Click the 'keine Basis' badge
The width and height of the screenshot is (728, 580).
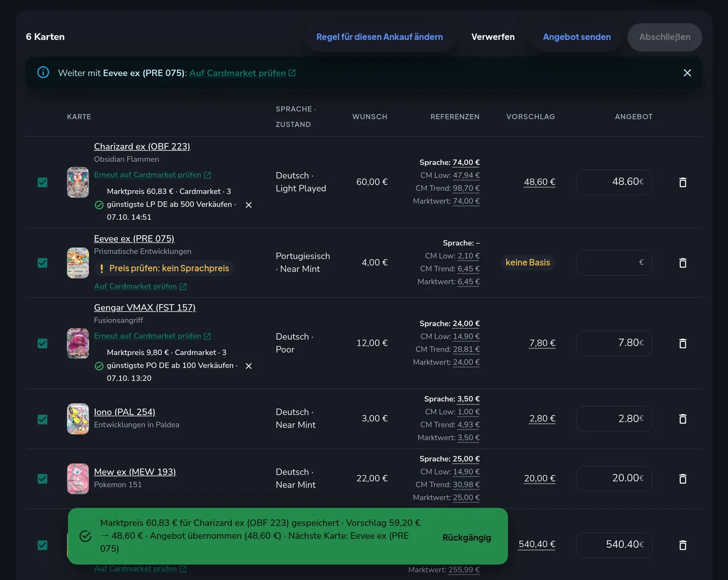(528, 263)
